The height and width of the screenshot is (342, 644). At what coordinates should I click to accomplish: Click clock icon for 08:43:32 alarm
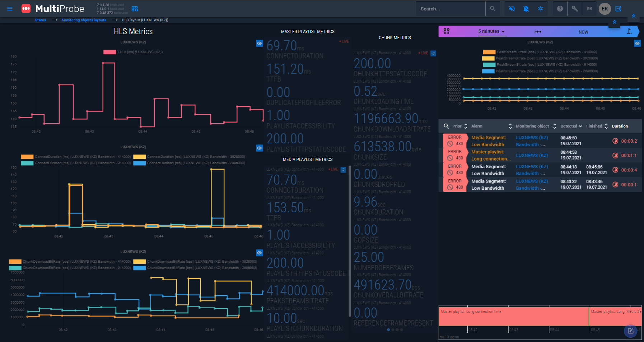click(x=615, y=185)
